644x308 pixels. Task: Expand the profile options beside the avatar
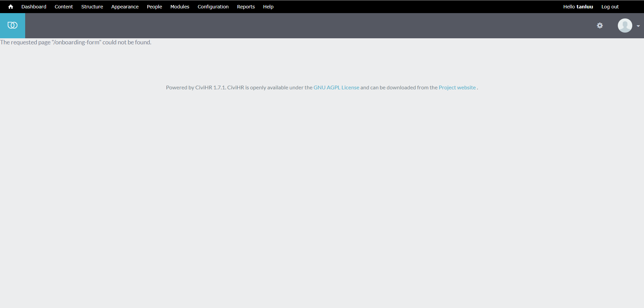[638, 26]
